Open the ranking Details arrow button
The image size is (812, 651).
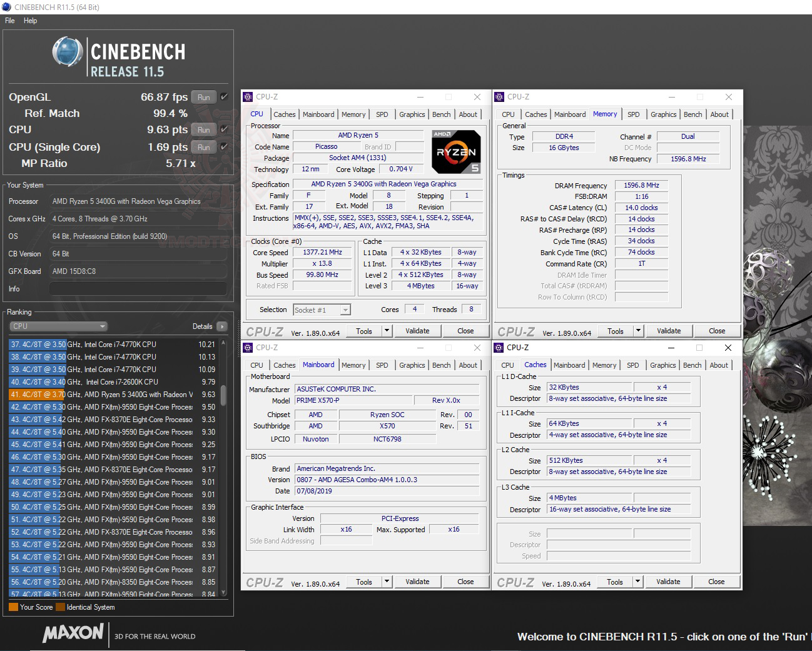point(222,326)
